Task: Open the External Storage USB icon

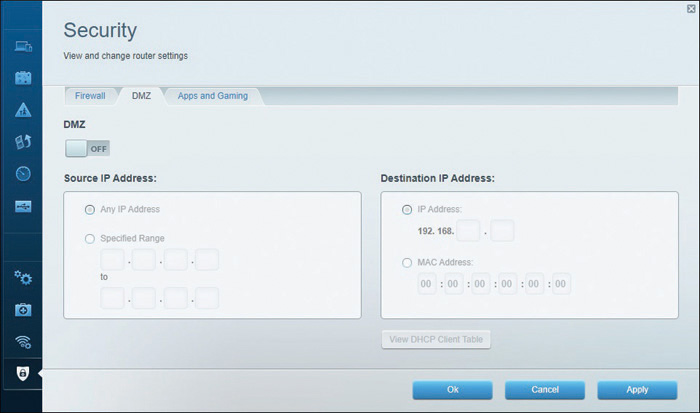Action: coord(23,206)
